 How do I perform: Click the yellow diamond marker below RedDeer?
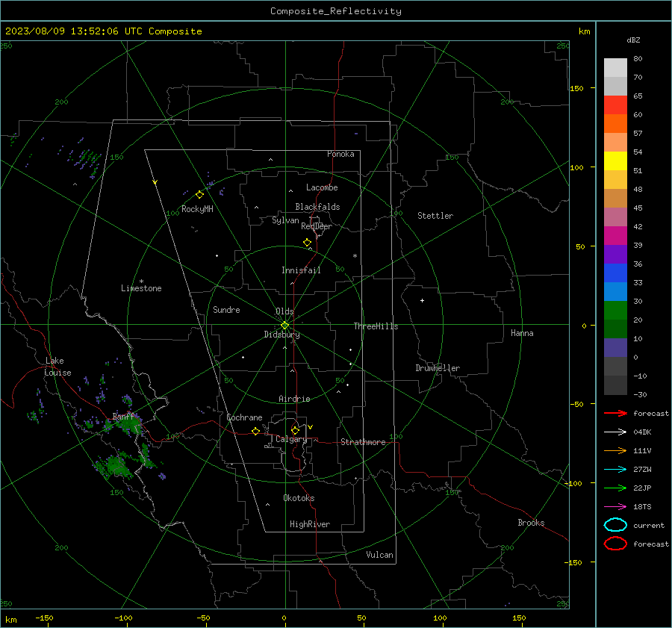308,243
